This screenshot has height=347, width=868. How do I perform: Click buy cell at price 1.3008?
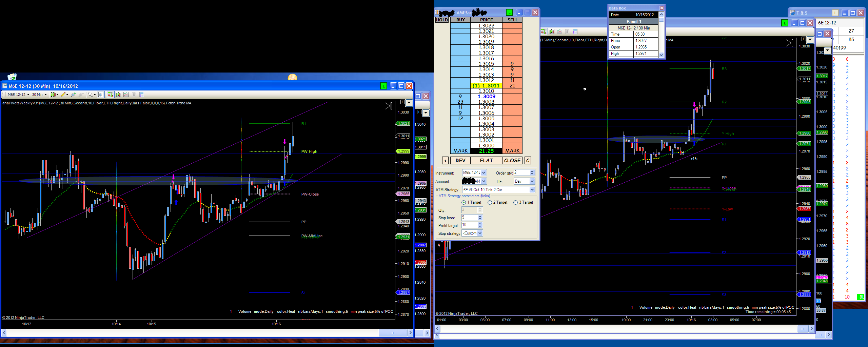[460, 102]
